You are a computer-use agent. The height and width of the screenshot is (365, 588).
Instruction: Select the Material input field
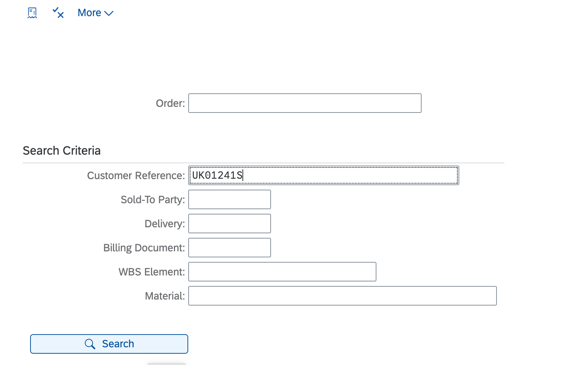tap(342, 296)
